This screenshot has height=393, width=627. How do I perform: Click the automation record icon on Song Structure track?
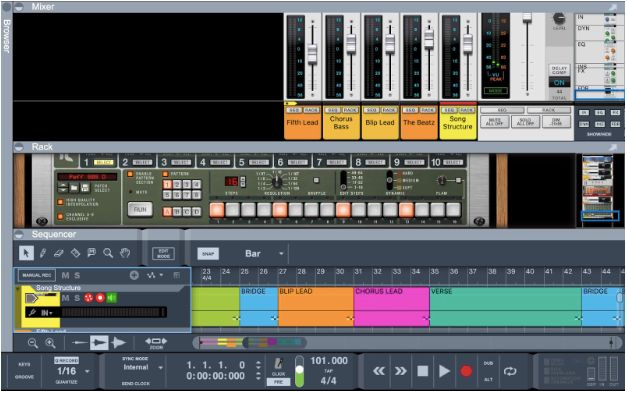[x=89, y=298]
